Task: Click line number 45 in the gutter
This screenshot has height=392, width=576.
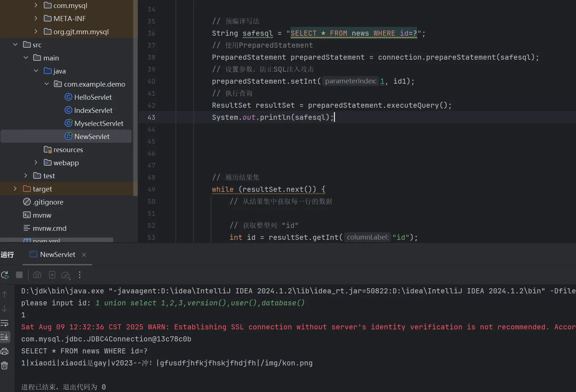Action: point(151,142)
